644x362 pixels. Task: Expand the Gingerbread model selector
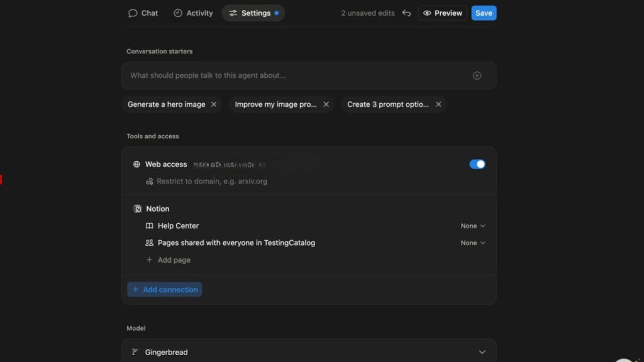[x=482, y=352]
